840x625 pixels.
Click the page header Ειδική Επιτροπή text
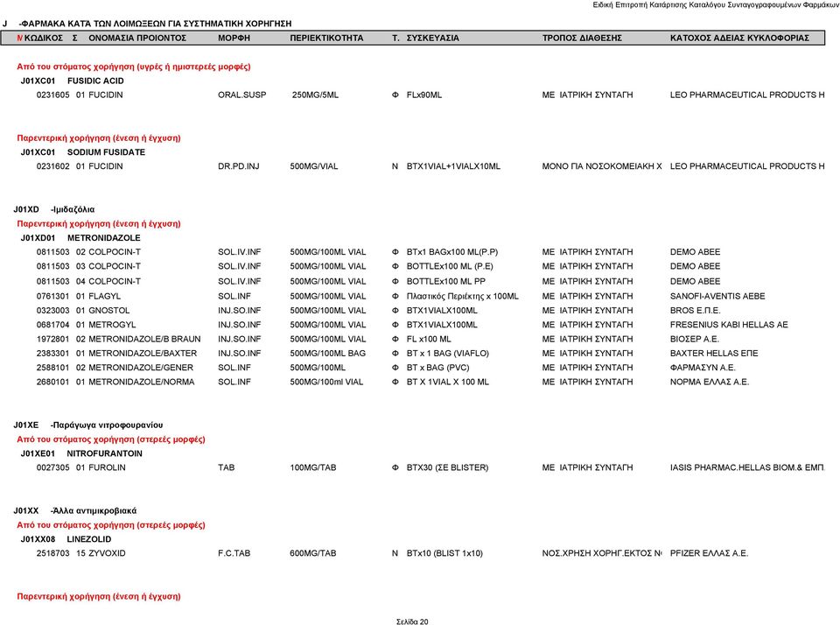click(x=716, y=5)
